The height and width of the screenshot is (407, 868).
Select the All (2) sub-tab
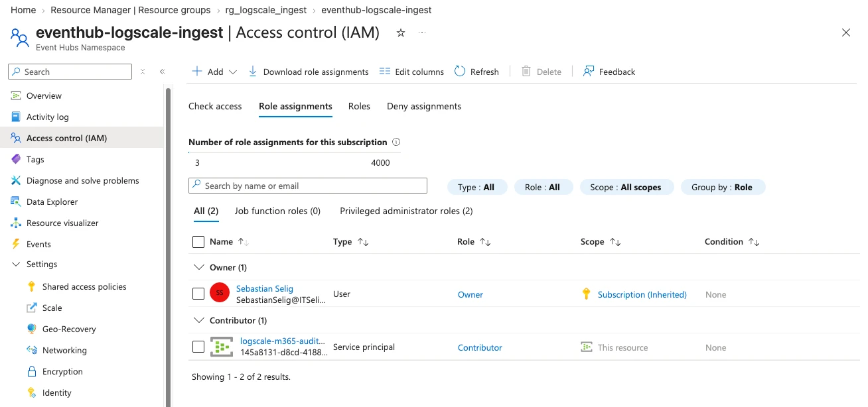tap(206, 211)
